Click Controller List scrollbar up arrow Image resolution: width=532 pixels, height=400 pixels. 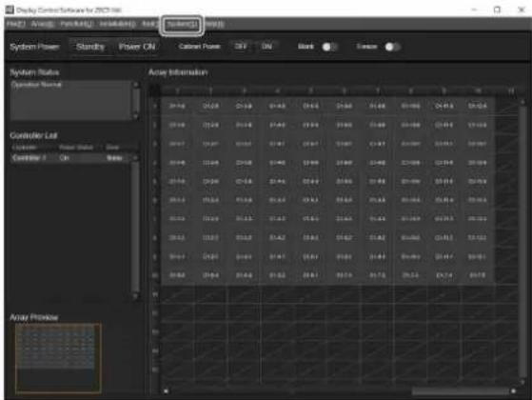coord(135,157)
